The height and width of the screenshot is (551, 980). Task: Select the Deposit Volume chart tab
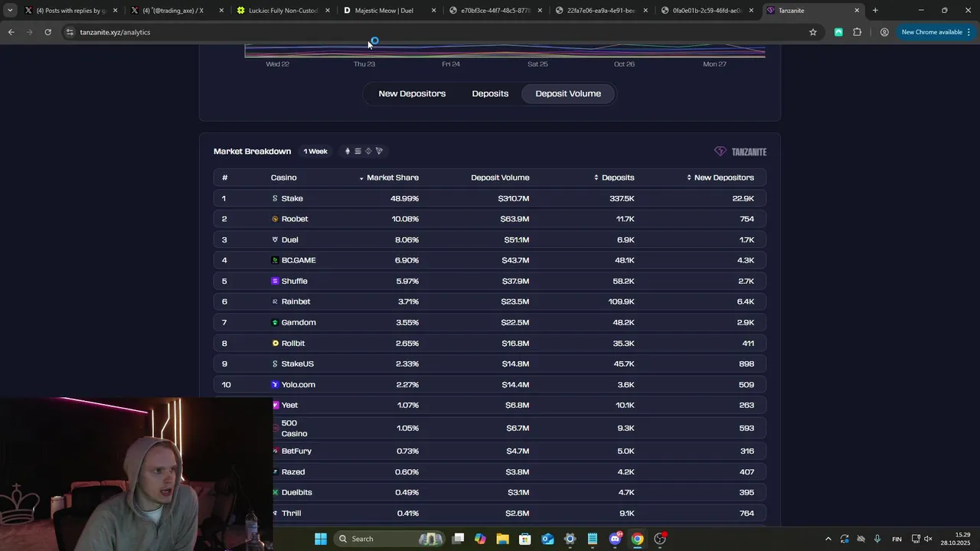568,93
